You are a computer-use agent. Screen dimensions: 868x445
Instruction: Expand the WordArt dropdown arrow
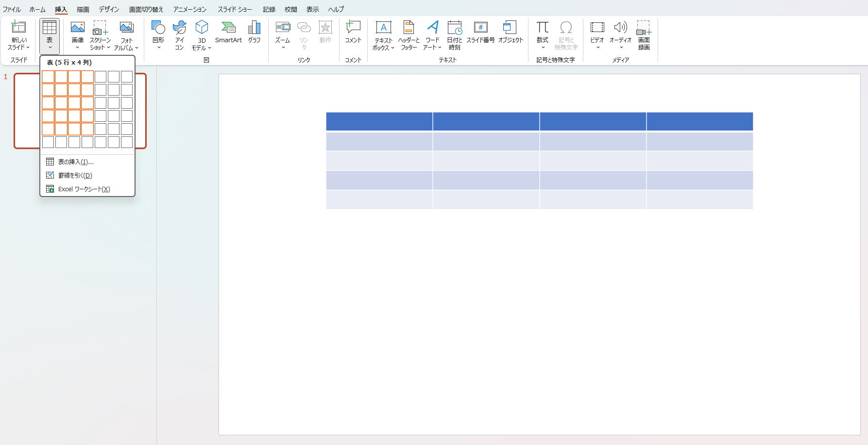(440, 48)
